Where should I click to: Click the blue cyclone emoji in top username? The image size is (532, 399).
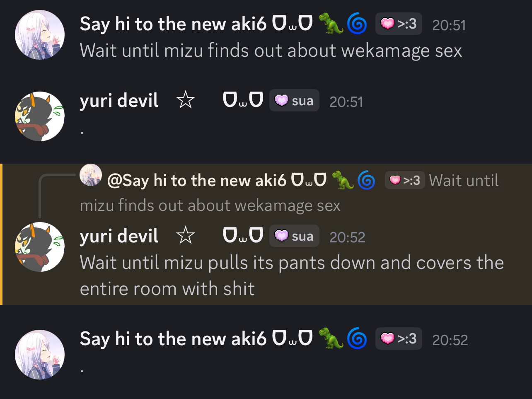click(x=357, y=24)
